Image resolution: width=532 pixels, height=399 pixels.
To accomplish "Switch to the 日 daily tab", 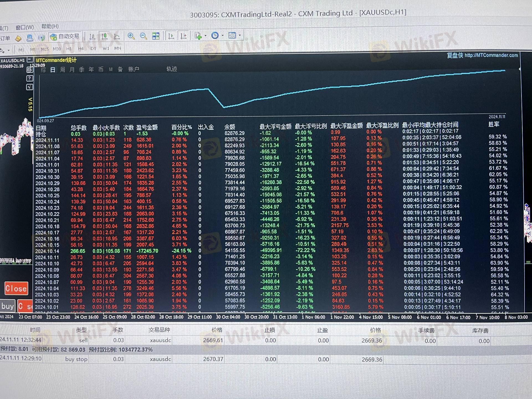I will [x=53, y=70].
